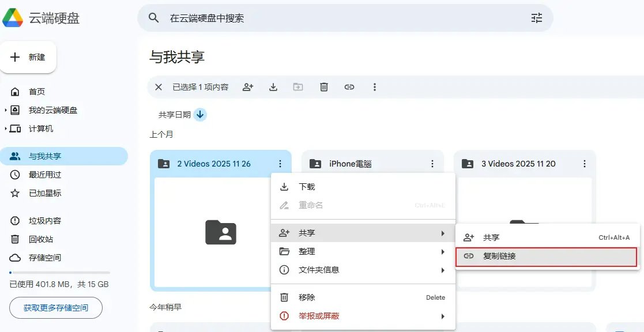Viewport: 644px width, 332px height.
Task: Open more options for iPhone電腦 folder
Action: pos(432,164)
